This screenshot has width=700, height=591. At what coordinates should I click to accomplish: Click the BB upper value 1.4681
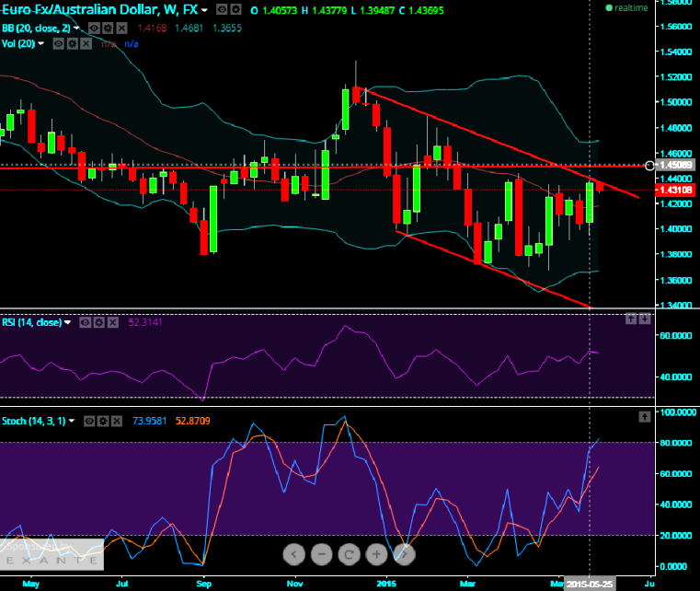click(x=189, y=29)
